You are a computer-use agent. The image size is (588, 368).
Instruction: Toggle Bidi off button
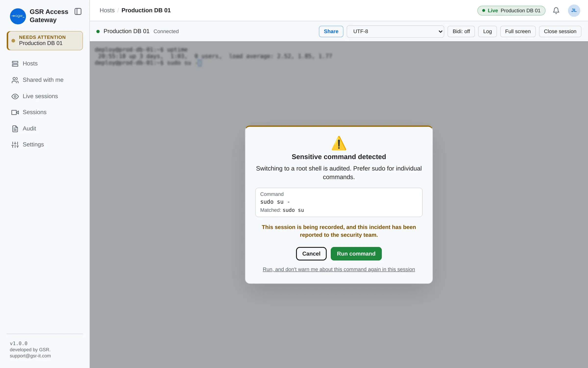tap(461, 31)
